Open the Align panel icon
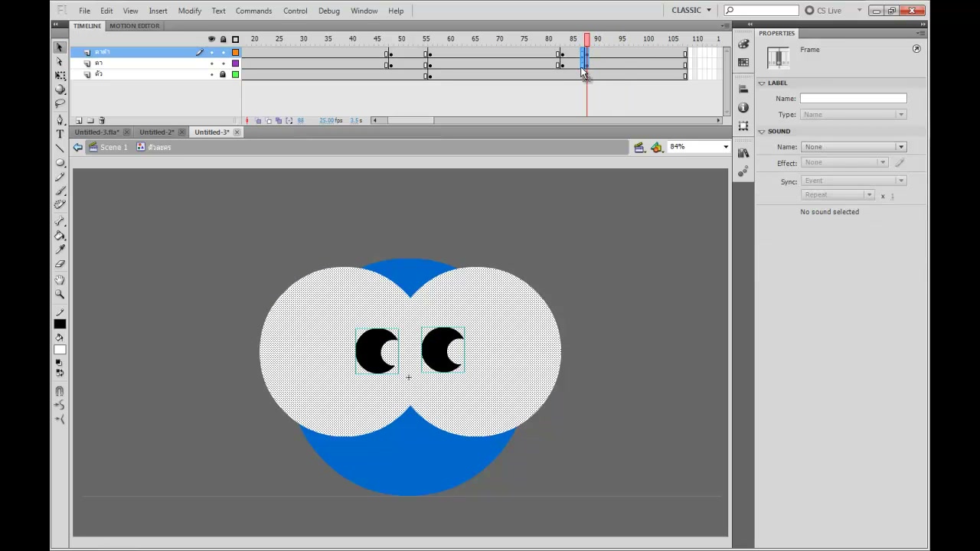The height and width of the screenshot is (551, 980). click(x=743, y=90)
